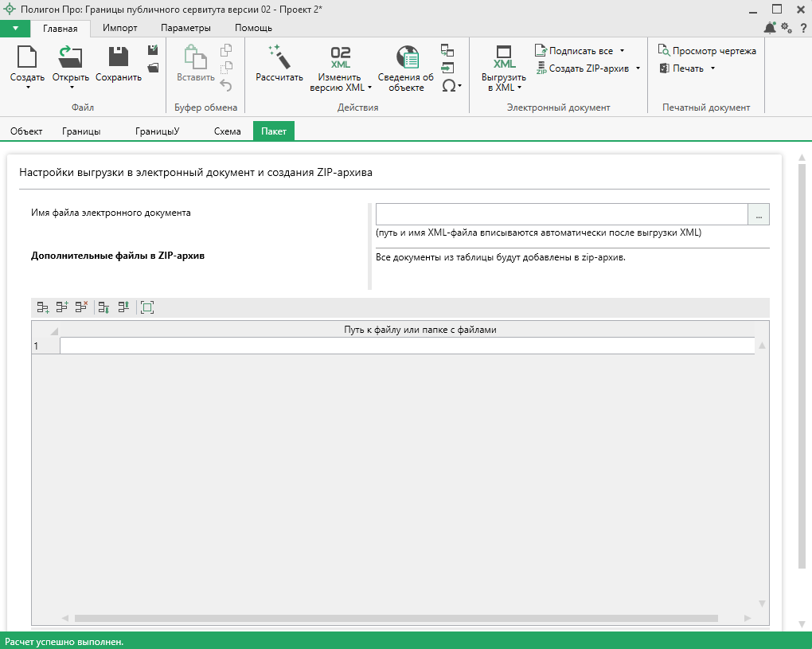Click the delete row icon with red cross
Image resolution: width=812 pixels, height=649 pixels.
81,307
